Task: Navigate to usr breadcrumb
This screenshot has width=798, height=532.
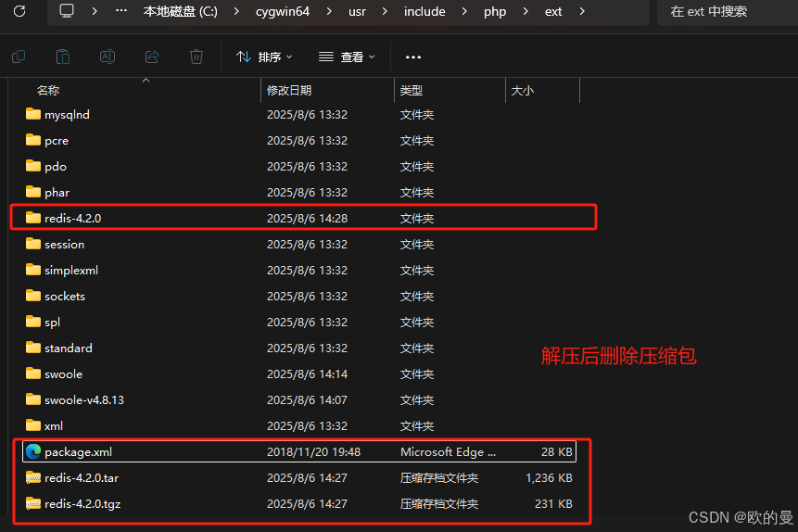Action: click(357, 11)
